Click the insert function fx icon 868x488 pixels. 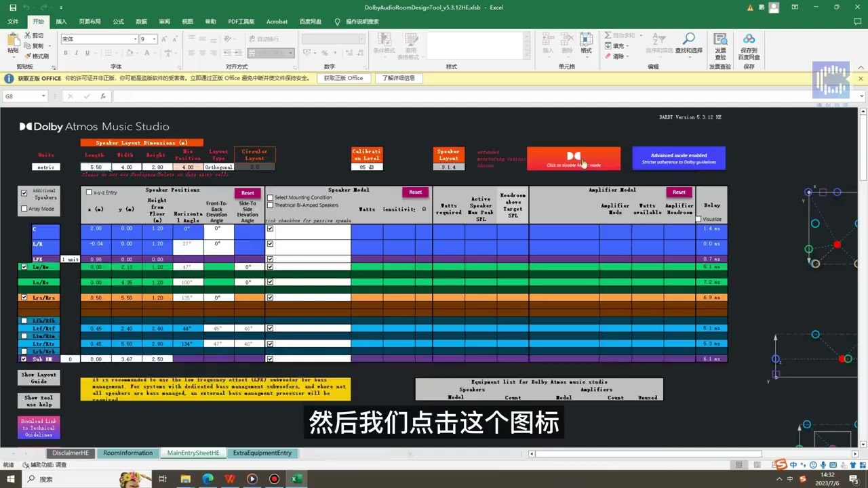(x=103, y=96)
